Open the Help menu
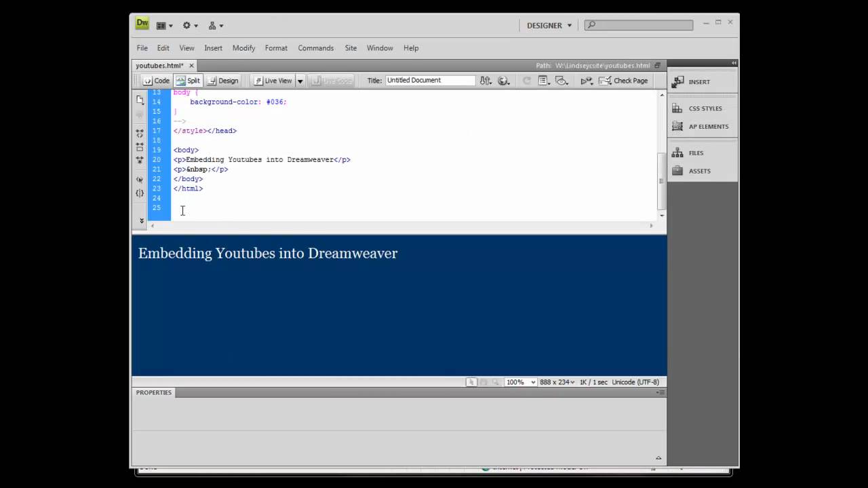The image size is (868, 488). point(411,48)
